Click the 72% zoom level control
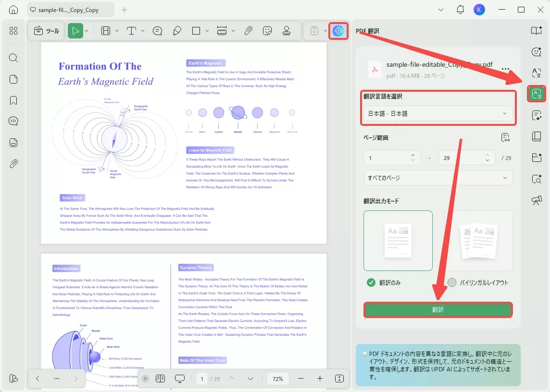 tap(277, 379)
